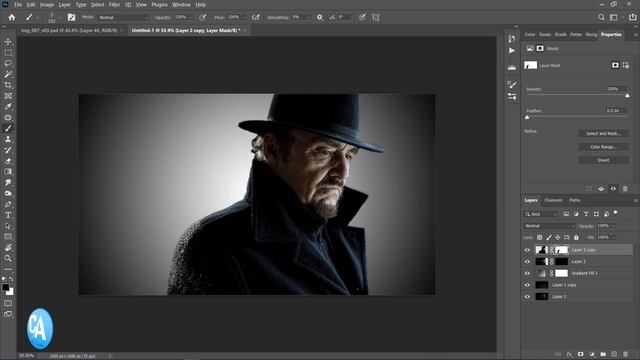The image size is (640, 360).
Task: Hide the Gradient Fill 1 layer
Action: [x=527, y=273]
